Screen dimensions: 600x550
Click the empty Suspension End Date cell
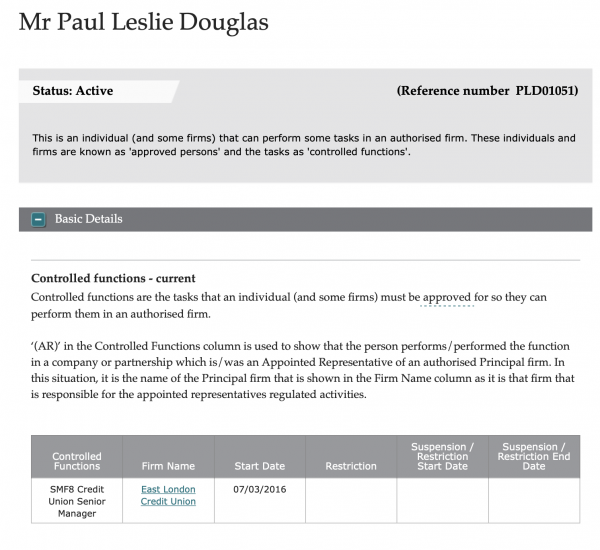tap(534, 501)
